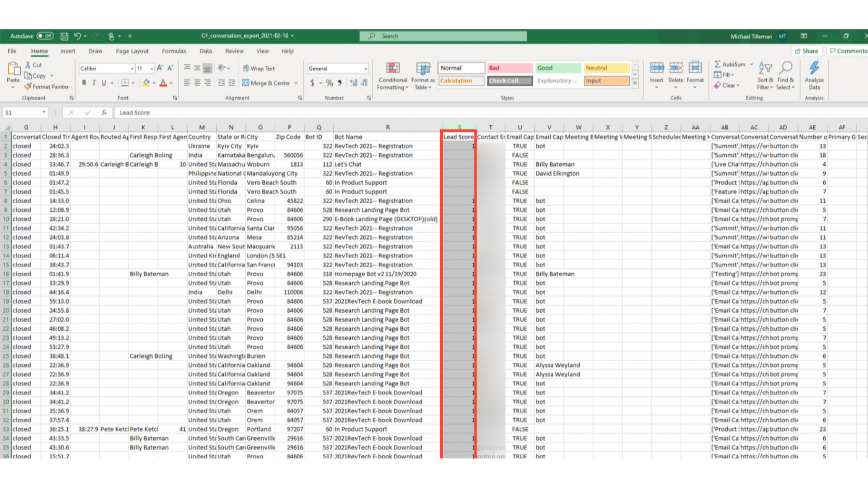Increase decimal places
This screenshot has height=488, width=868.
tap(354, 83)
